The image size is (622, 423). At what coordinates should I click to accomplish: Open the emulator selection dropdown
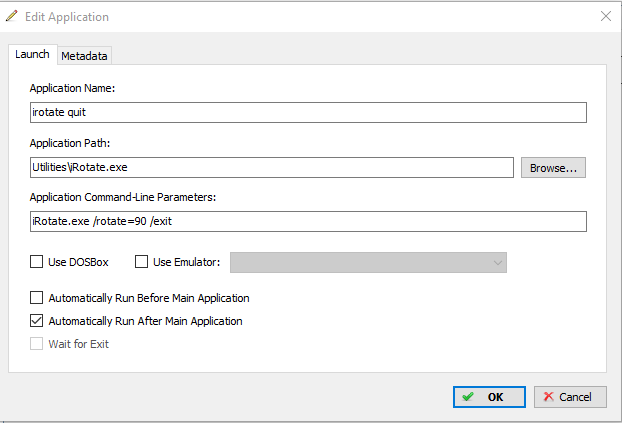[368, 262]
